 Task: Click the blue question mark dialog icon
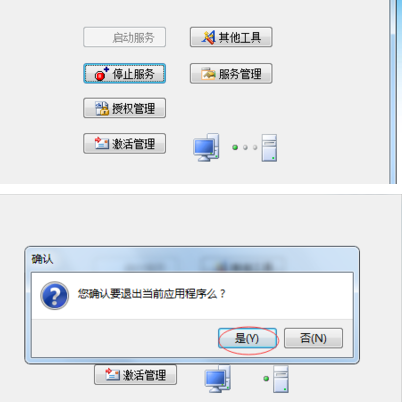click(x=55, y=295)
